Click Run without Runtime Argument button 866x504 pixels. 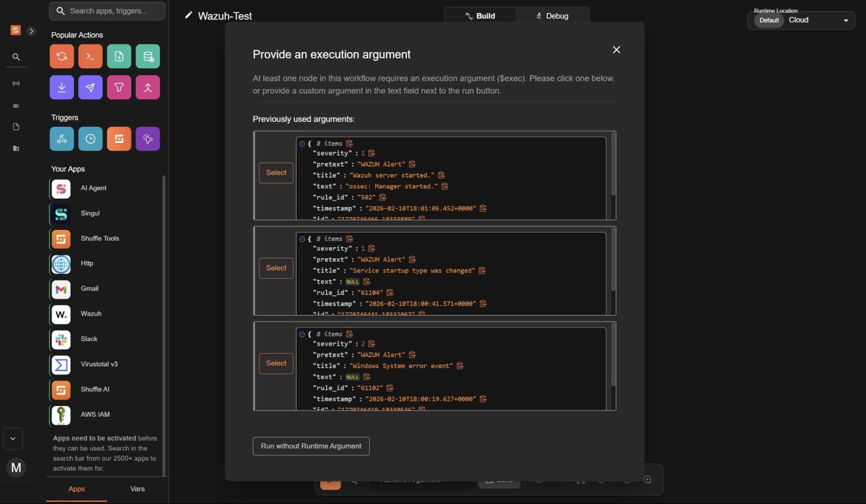(x=311, y=446)
